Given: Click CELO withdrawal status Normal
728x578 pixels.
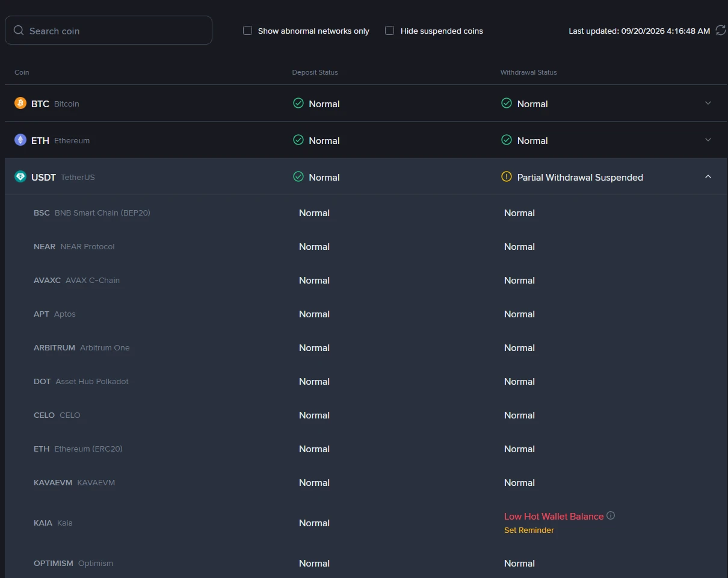Looking at the screenshot, I should pyautogui.click(x=519, y=415).
